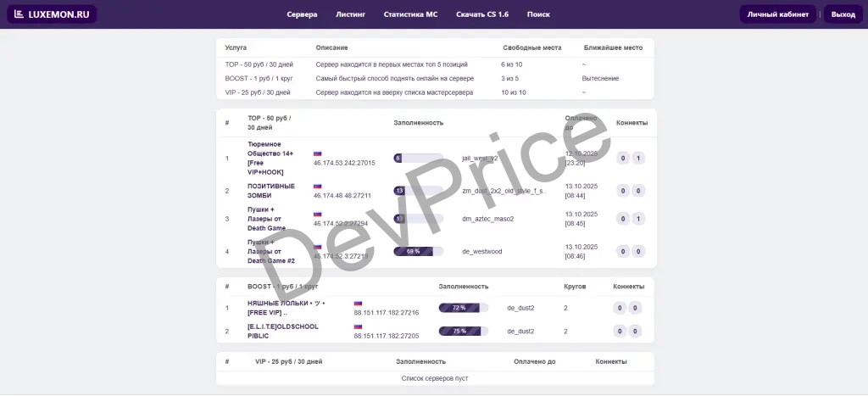This screenshot has width=868, height=396.
Task: Click the 75 % fill bar
Action: point(464,332)
